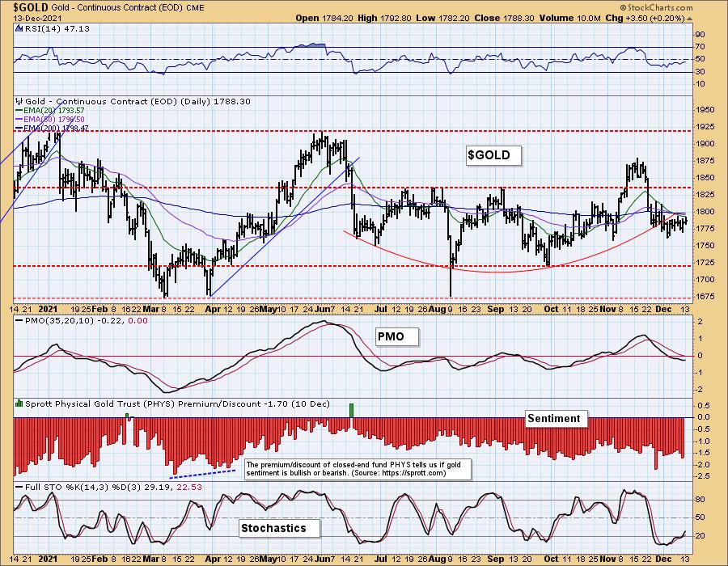Click the -2.5 sentiment axis label

point(703,476)
